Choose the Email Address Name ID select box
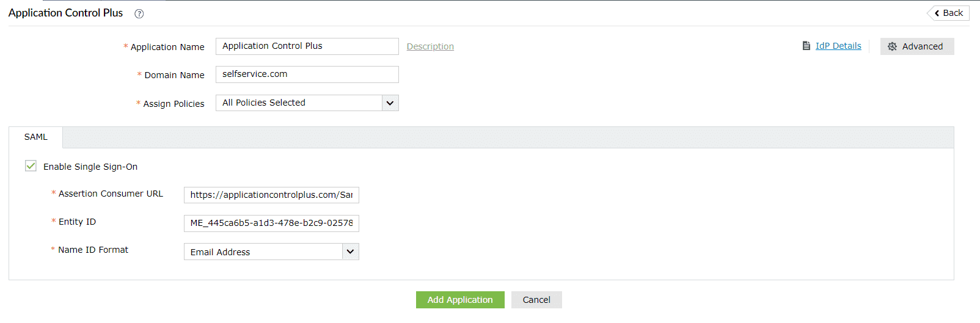Viewport: 980px width, 323px height. tap(263, 252)
